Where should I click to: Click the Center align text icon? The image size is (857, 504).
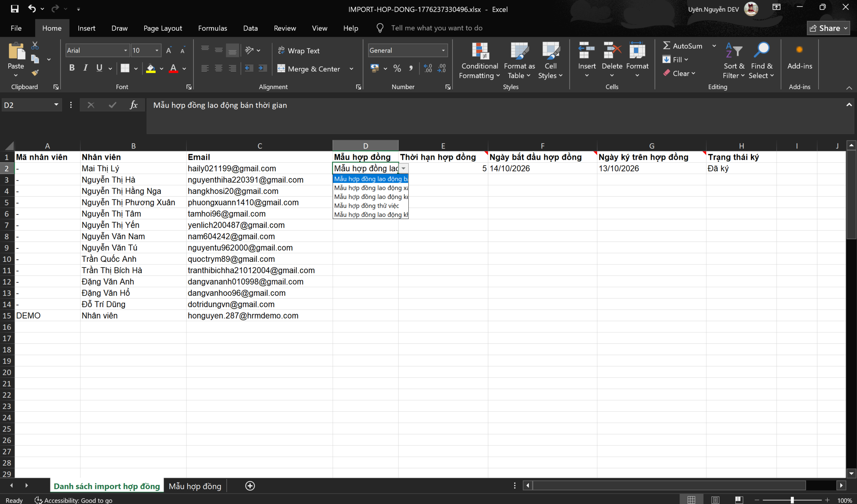click(x=219, y=69)
